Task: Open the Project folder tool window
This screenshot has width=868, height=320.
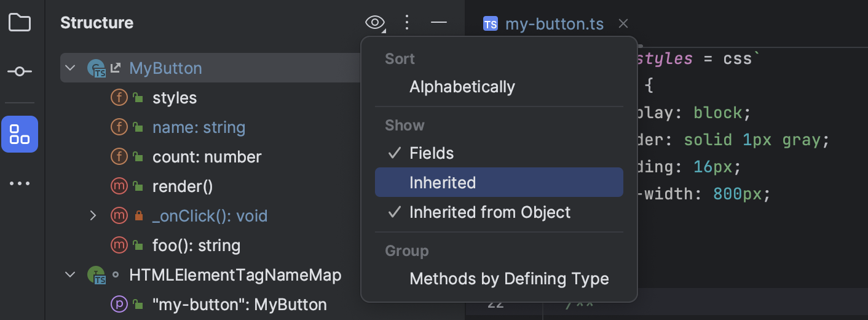Action: pos(20,23)
